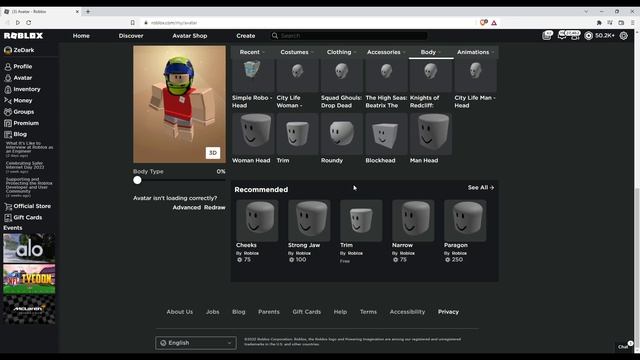The height and width of the screenshot is (360, 640).
Task: Click the Advanced link
Action: 187,207
